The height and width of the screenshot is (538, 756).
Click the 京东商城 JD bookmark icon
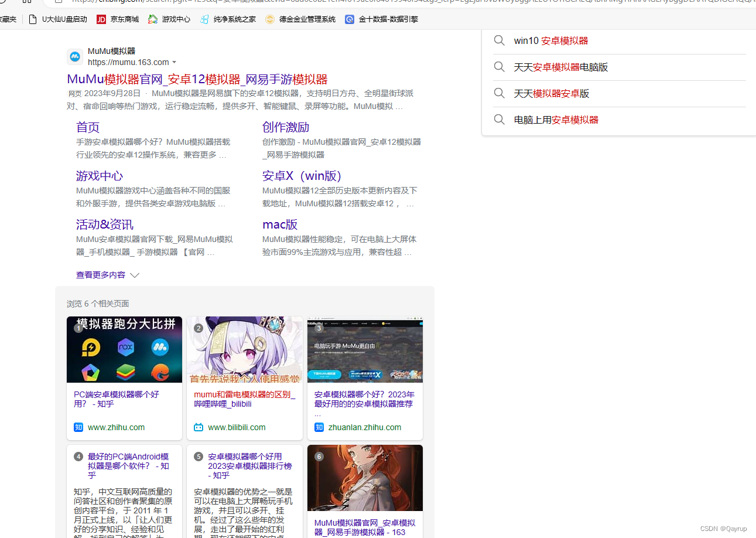[x=101, y=19]
